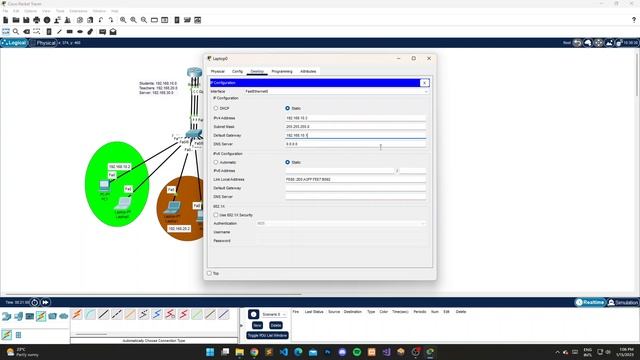Open the Desktop tab in Laptop0

257,71
